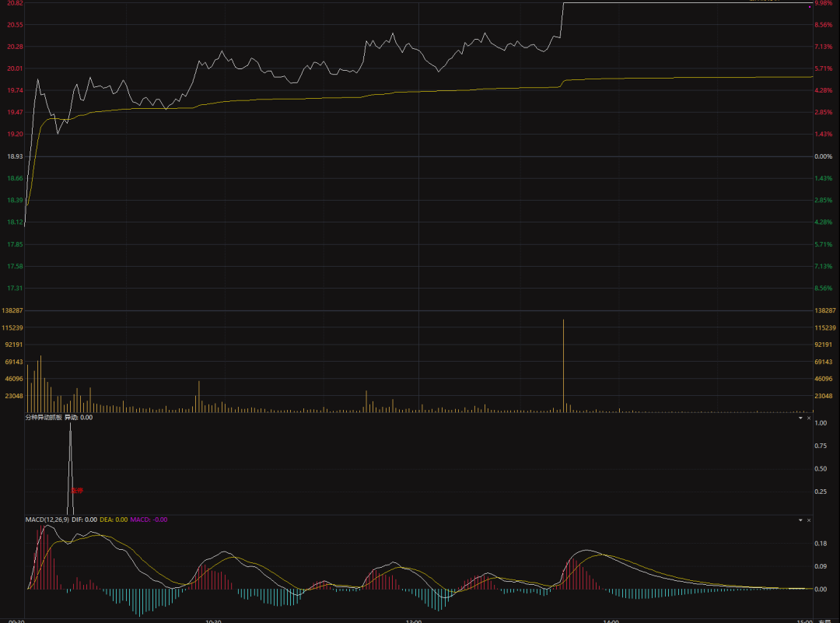Click the 18.93 previous close price label
840x623 pixels.
(x=15, y=157)
